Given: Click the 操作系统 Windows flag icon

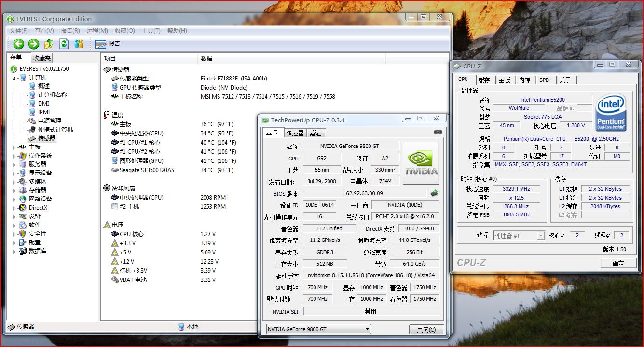Looking at the screenshot, I should pyautogui.click(x=23, y=156).
